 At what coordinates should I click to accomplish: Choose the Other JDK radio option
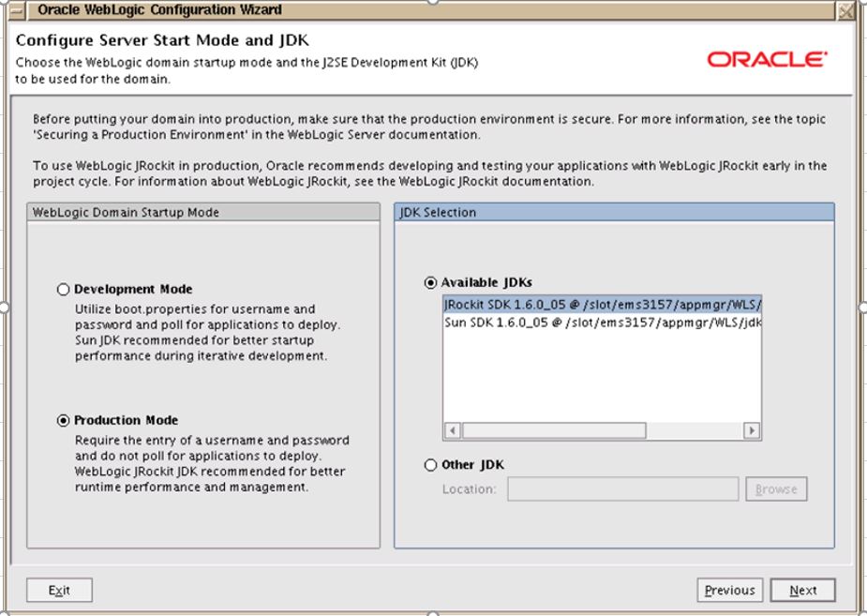pyautogui.click(x=430, y=465)
